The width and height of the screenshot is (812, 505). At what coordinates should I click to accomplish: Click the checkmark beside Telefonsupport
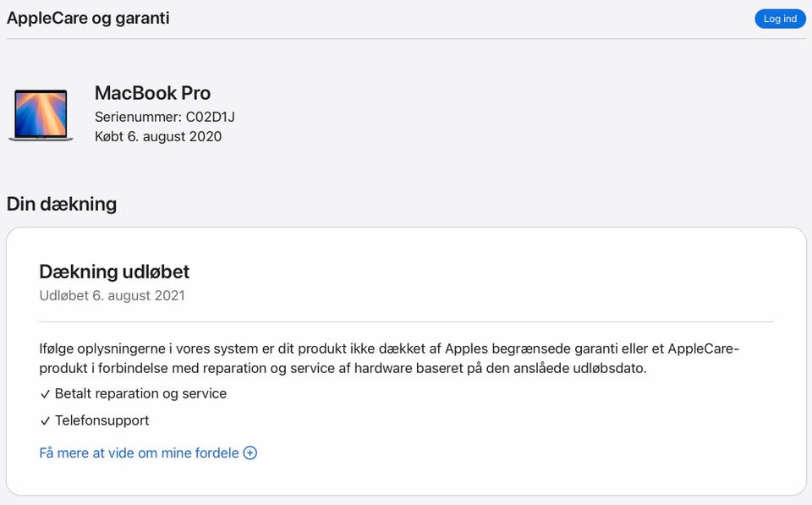tap(45, 420)
